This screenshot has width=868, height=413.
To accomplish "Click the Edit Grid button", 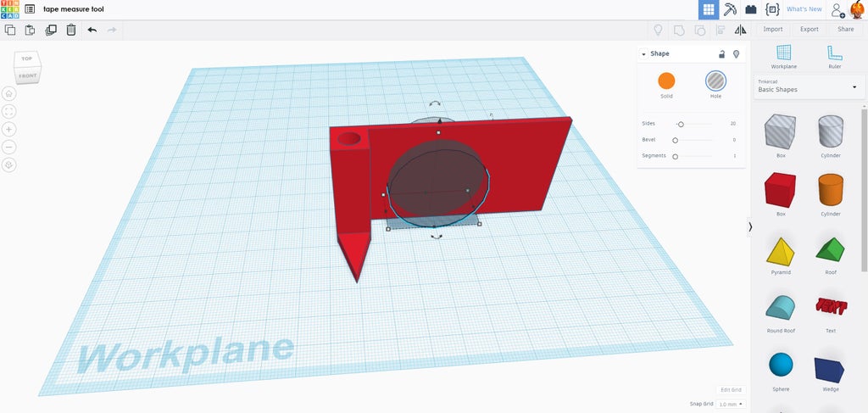I will (730, 390).
